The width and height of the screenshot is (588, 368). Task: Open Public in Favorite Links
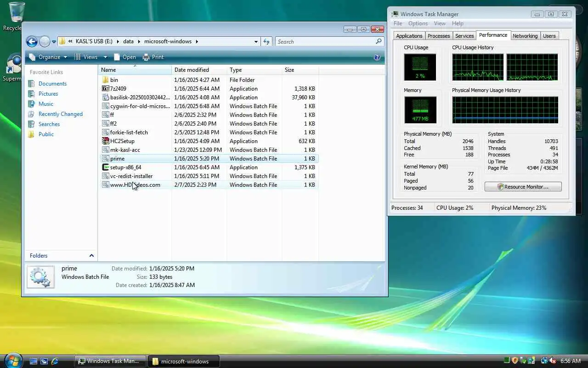(x=46, y=134)
